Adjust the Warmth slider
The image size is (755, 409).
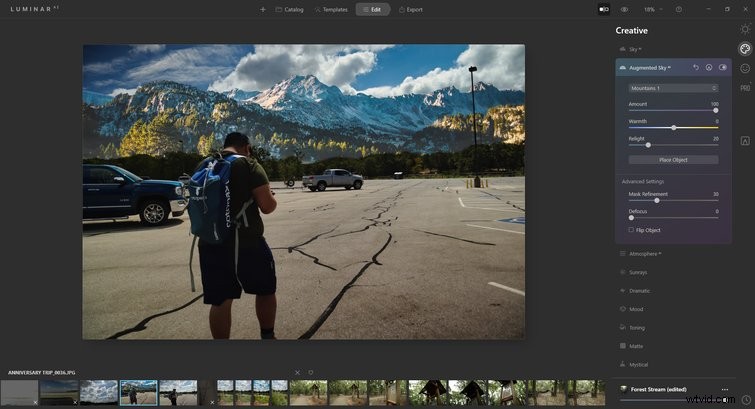(674, 128)
